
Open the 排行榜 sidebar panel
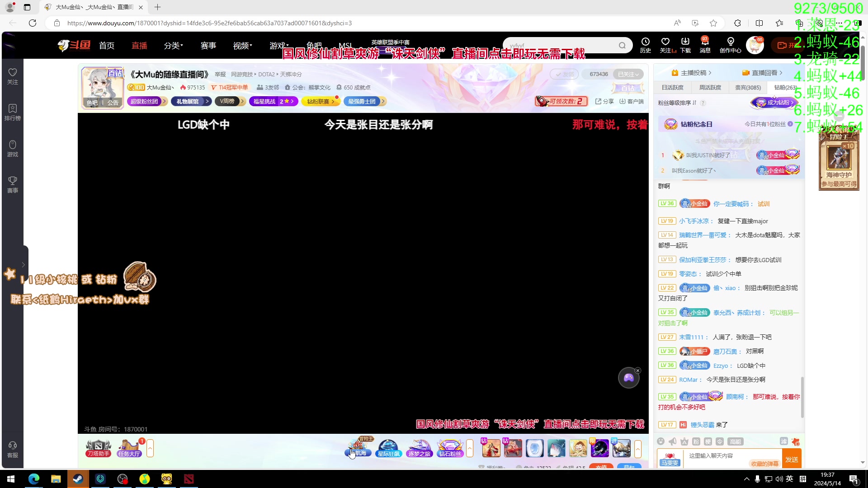tap(12, 111)
